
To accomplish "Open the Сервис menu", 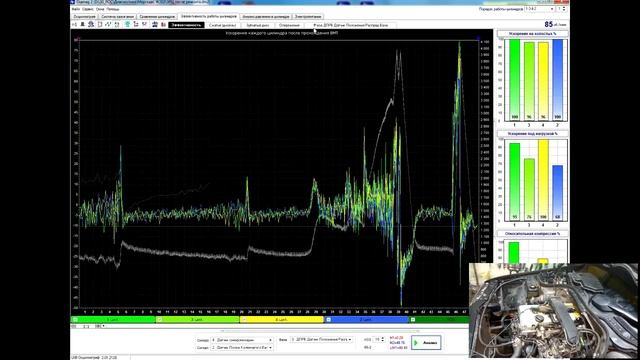I will point(87,9).
